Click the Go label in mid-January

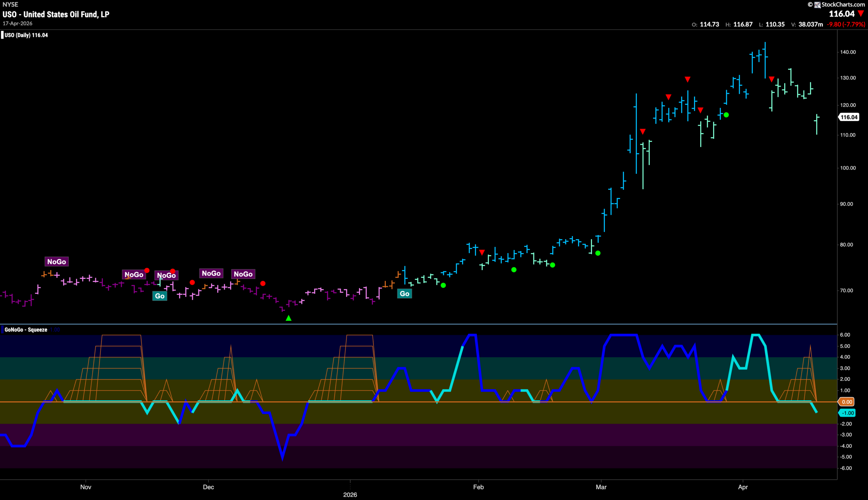[405, 294]
